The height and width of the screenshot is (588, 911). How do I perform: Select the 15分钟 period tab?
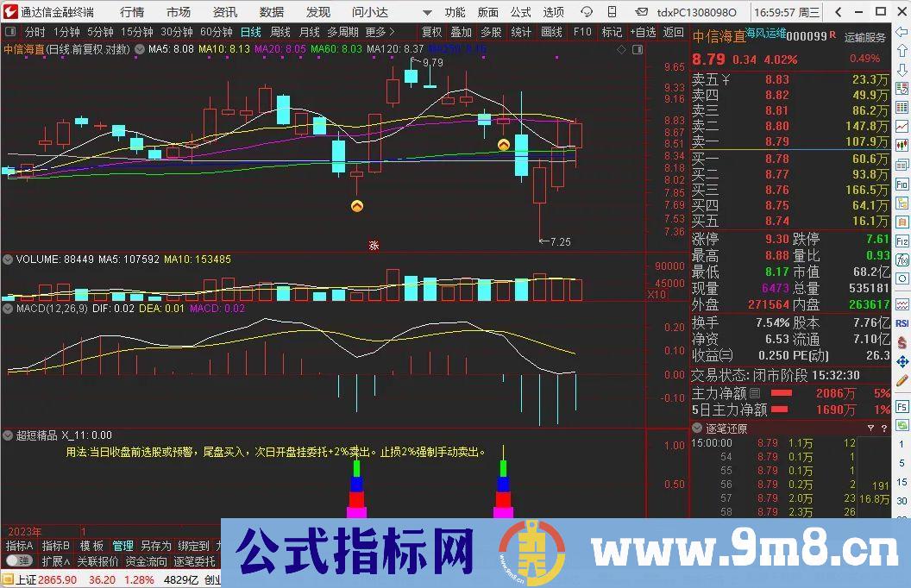(137, 32)
